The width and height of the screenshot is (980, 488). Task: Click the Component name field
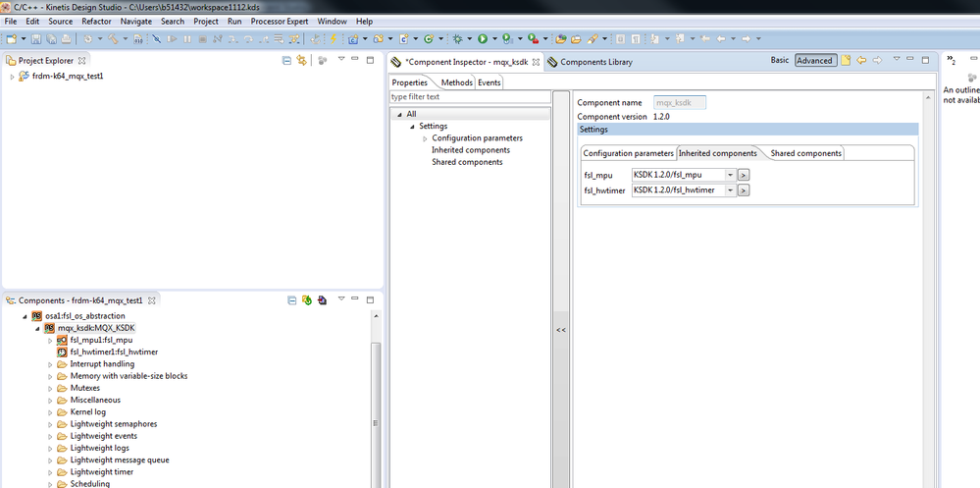680,102
